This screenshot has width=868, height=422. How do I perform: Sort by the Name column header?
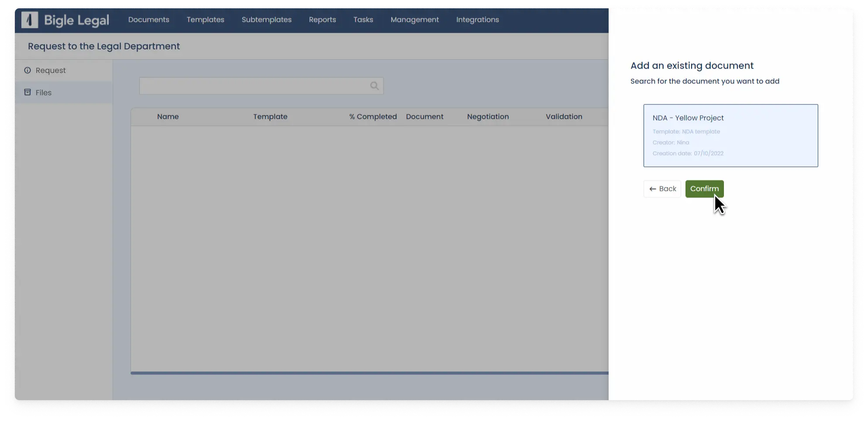[x=168, y=117]
